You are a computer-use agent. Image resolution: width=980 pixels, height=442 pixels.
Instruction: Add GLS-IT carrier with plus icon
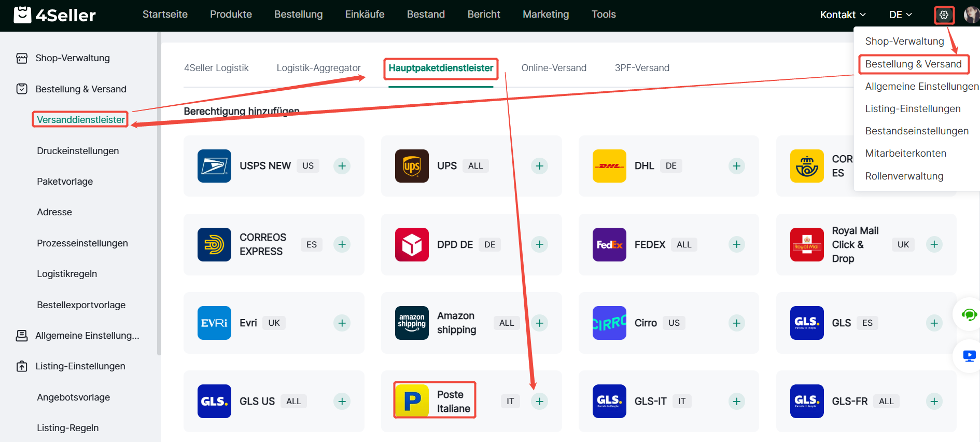(736, 402)
